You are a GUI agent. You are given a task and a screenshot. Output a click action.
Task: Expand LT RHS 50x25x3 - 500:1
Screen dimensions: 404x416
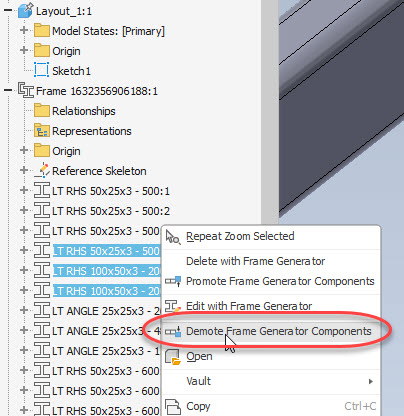point(24,190)
